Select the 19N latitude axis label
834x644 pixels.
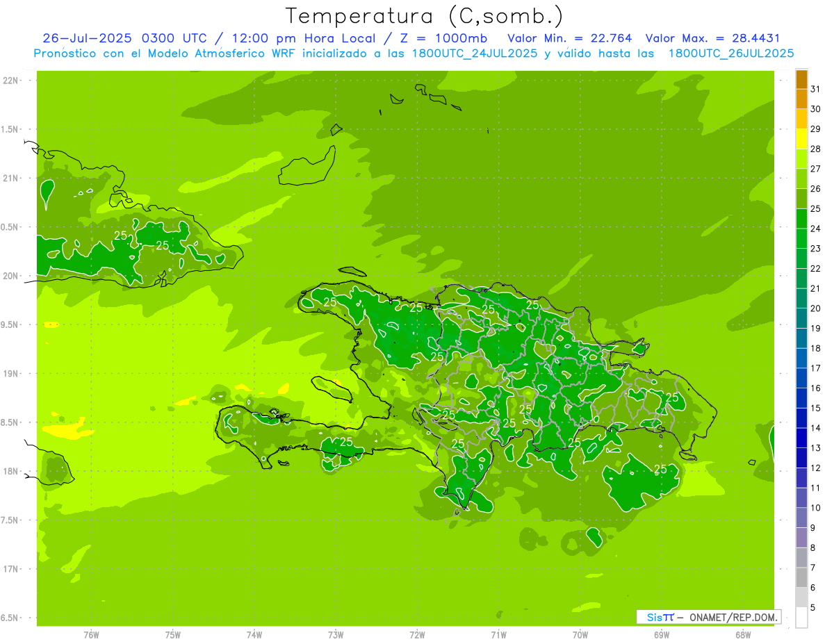point(10,374)
